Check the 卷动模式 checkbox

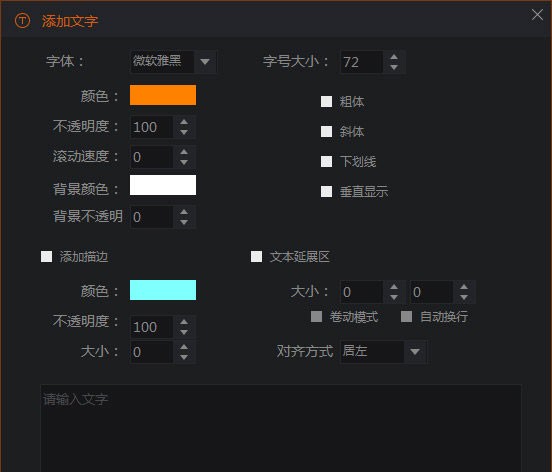click(316, 316)
